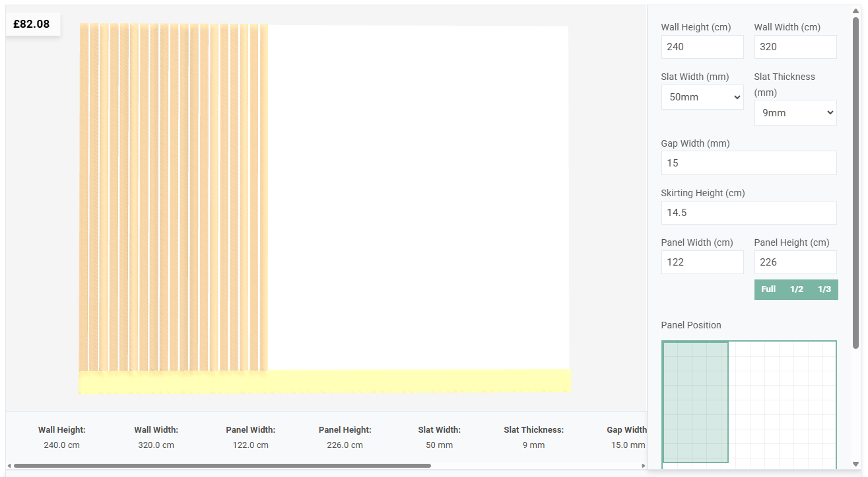Viewport: 868px width, 477px height.
Task: Select the green panel in Panel Position grid
Action: [694, 401]
